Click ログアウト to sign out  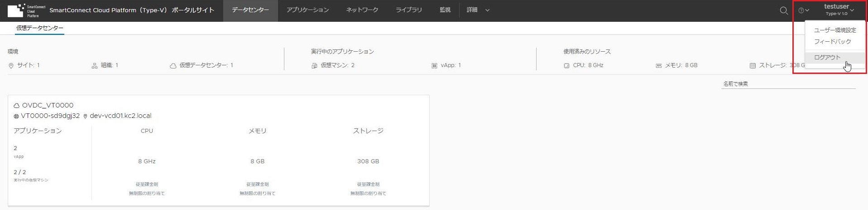pyautogui.click(x=835, y=58)
